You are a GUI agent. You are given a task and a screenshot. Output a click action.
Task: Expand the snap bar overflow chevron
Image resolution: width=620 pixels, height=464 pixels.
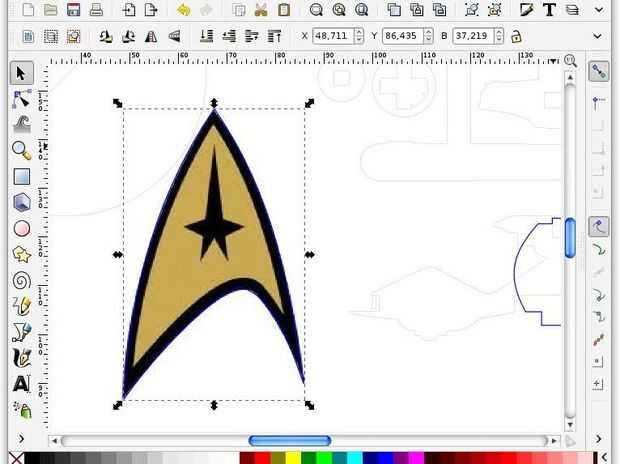point(598,439)
